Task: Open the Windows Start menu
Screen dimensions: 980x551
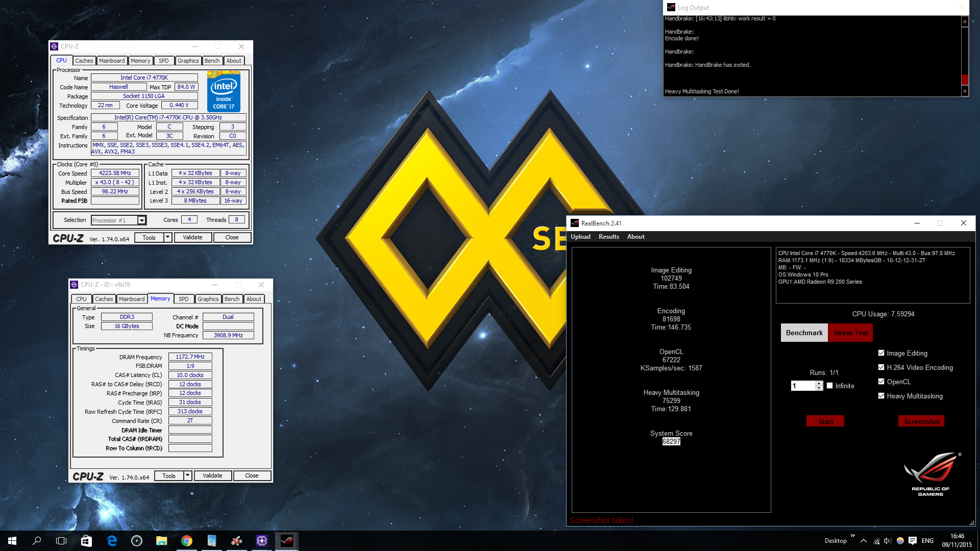Action: (12, 541)
